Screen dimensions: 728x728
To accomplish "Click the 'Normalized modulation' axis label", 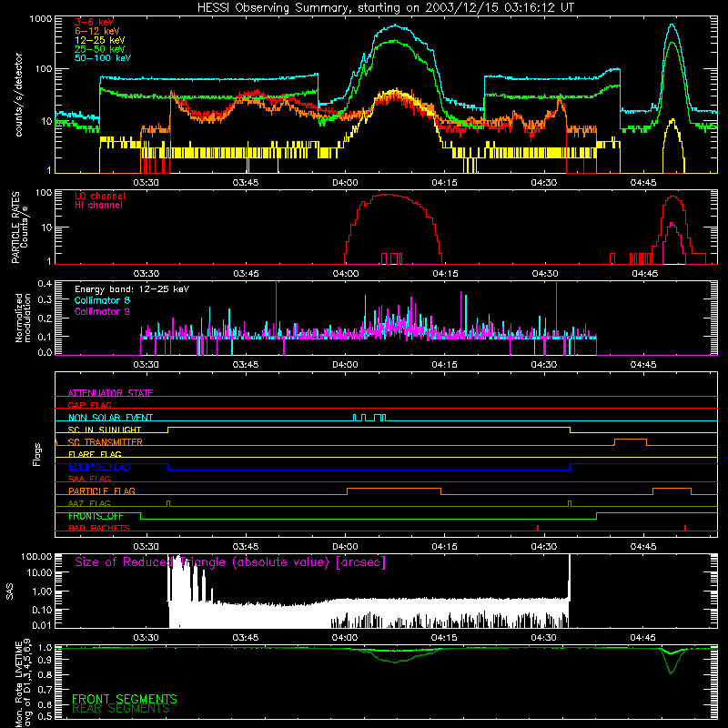I will point(23,318).
